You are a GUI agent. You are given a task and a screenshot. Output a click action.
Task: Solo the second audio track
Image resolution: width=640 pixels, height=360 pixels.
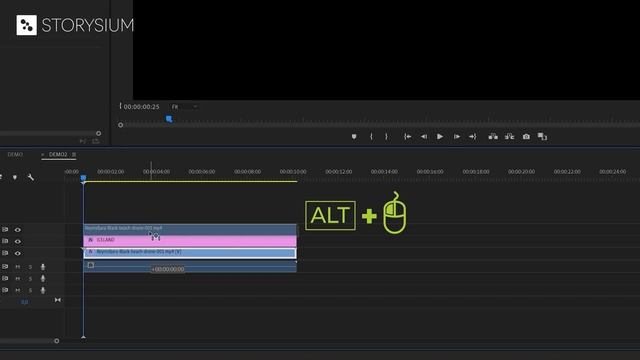click(30, 278)
